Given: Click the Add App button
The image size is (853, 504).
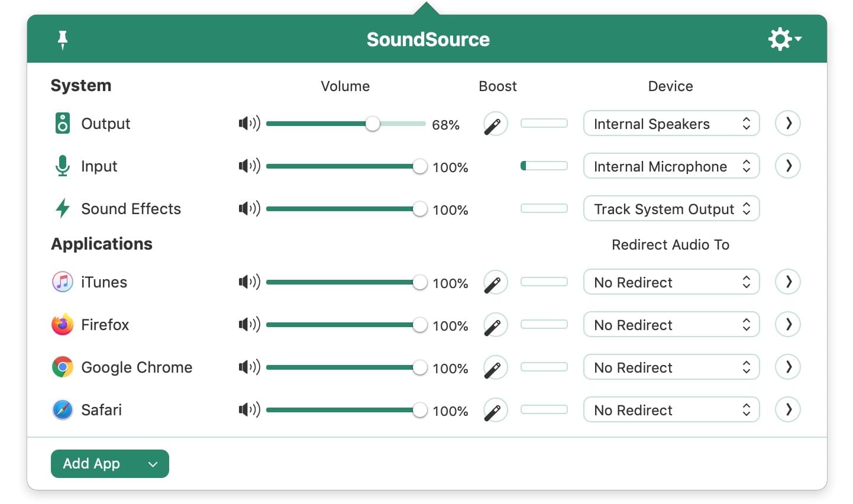Looking at the screenshot, I should [110, 464].
